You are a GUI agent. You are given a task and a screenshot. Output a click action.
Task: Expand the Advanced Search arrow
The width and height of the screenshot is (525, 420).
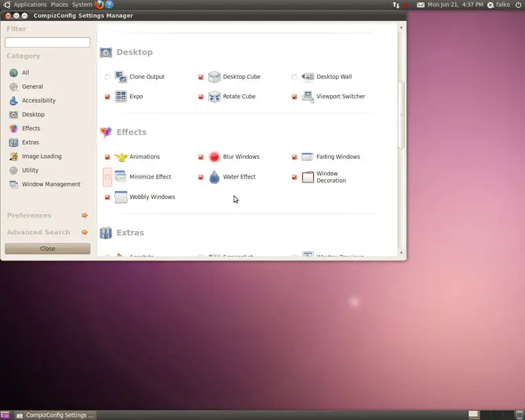click(85, 232)
